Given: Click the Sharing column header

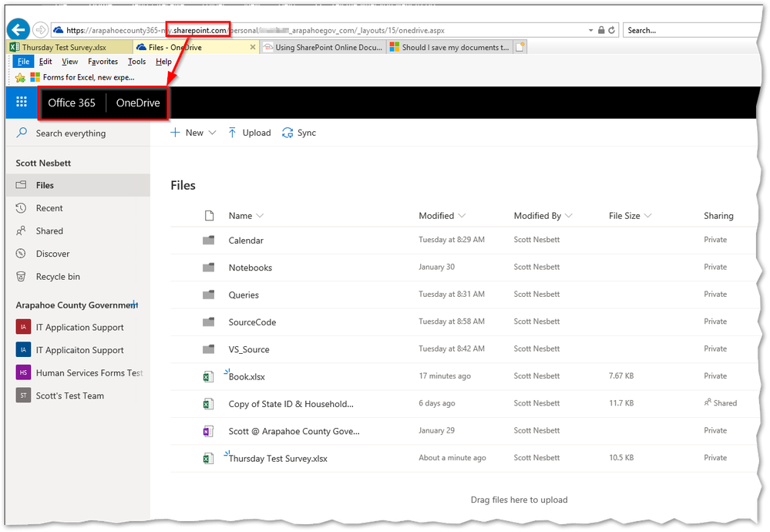Looking at the screenshot, I should pos(718,216).
